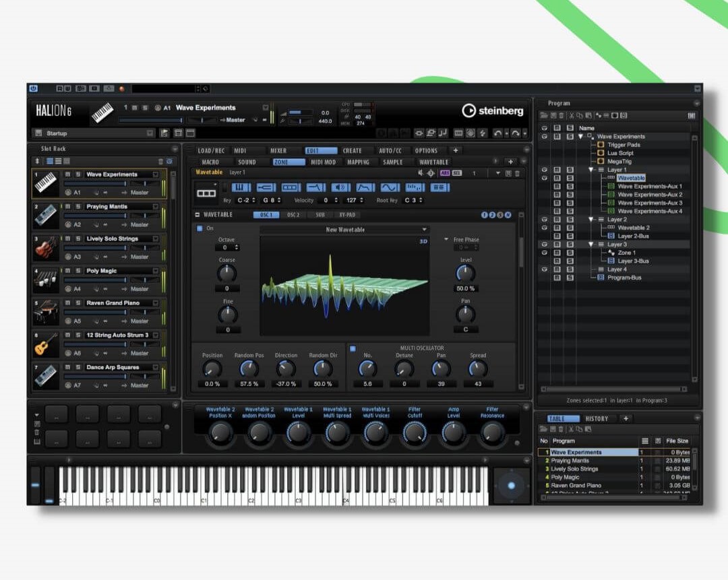Collapse the Layer 1 tree node
The height and width of the screenshot is (580, 728).
[591, 170]
